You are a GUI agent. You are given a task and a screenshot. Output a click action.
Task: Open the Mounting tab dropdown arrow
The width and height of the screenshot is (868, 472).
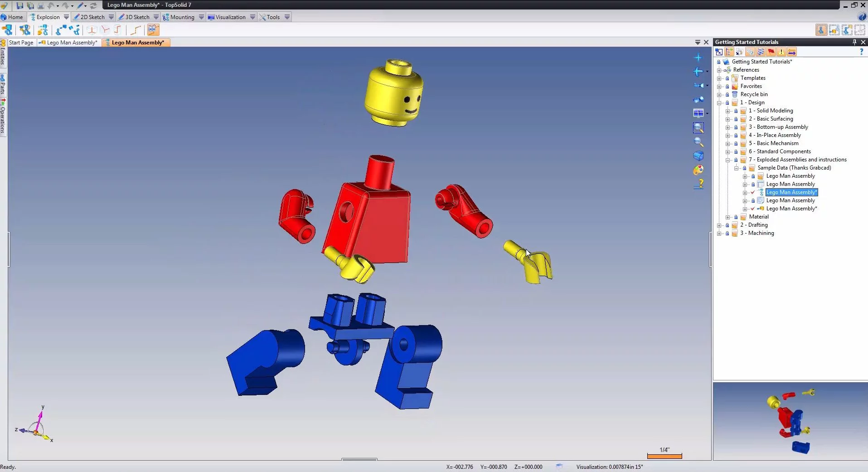point(201,17)
